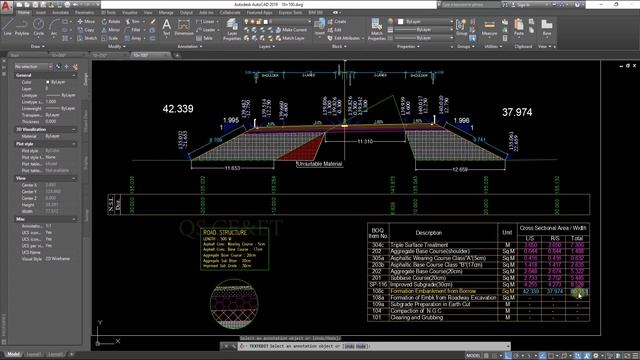
Task: Open the Insert ribbon tab
Action: pos(41,13)
